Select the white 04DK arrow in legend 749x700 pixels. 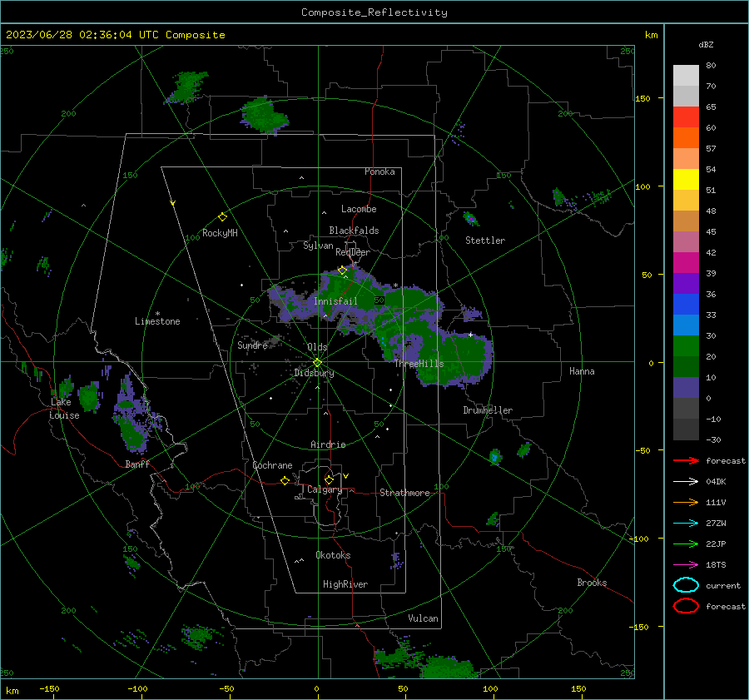tap(686, 482)
